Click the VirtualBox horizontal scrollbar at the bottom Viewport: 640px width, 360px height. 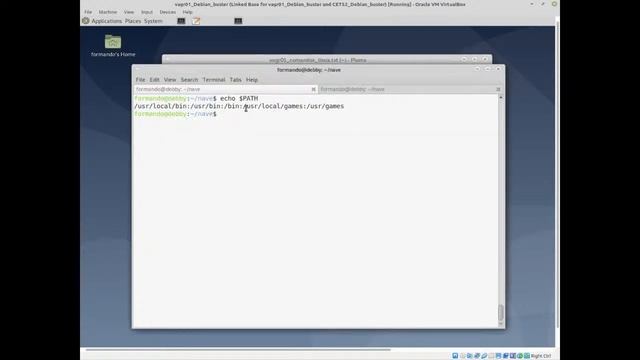(x=238, y=349)
